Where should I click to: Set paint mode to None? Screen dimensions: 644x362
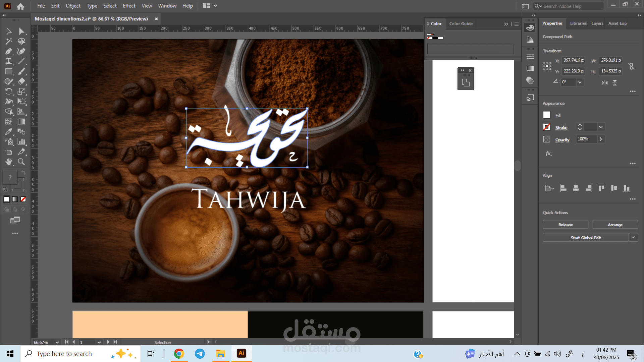point(23,199)
